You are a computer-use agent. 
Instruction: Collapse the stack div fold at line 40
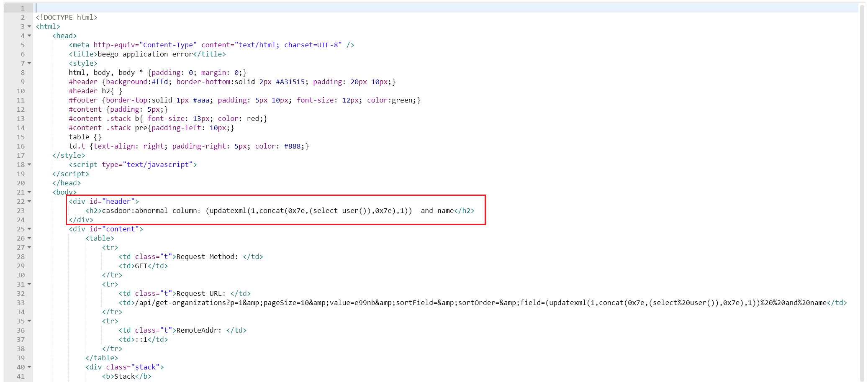(x=29, y=367)
